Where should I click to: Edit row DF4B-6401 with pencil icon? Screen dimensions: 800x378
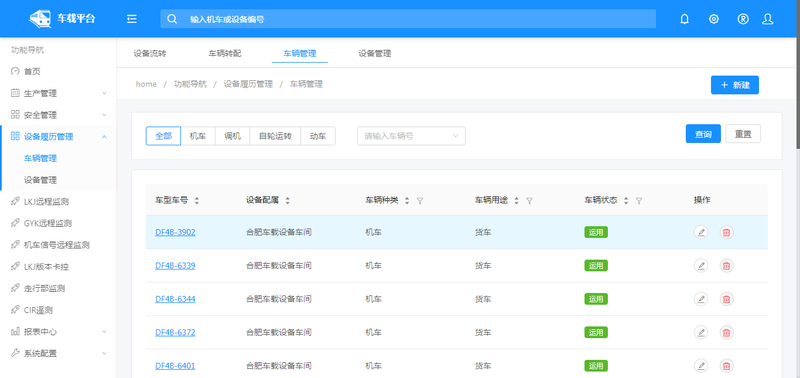pos(701,366)
